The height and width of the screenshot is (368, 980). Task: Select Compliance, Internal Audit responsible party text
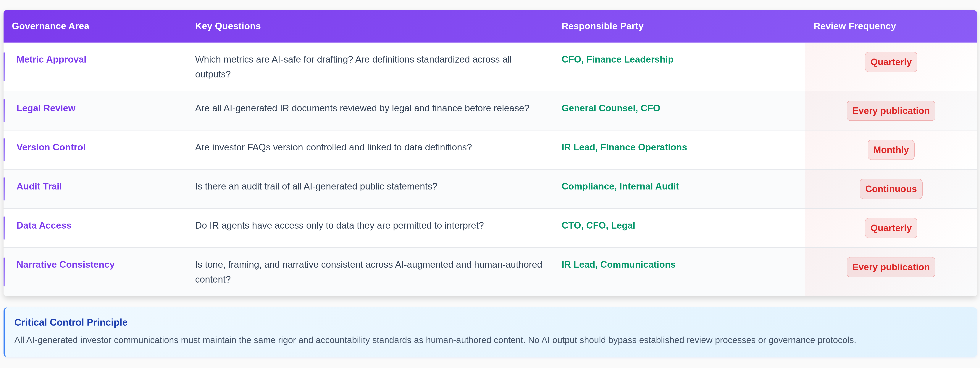pos(620,186)
